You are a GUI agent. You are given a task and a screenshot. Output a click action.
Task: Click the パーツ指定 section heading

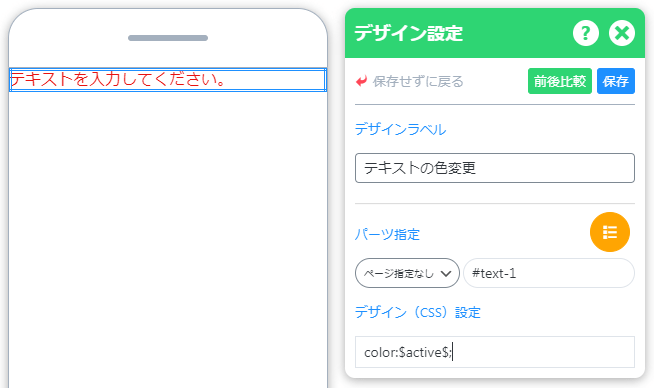click(387, 234)
